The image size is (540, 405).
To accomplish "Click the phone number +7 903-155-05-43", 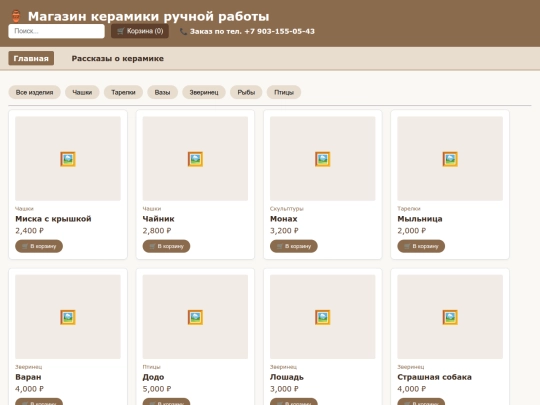I will (280, 32).
